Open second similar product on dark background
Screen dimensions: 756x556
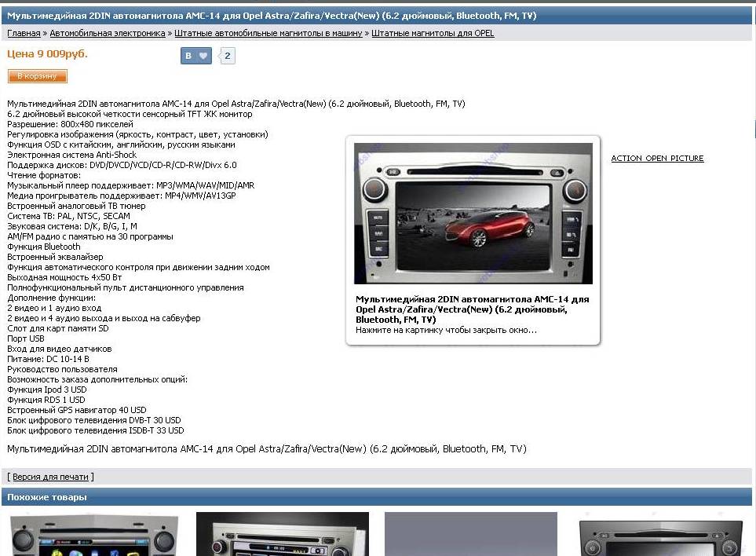pyautogui.click(x=282, y=535)
